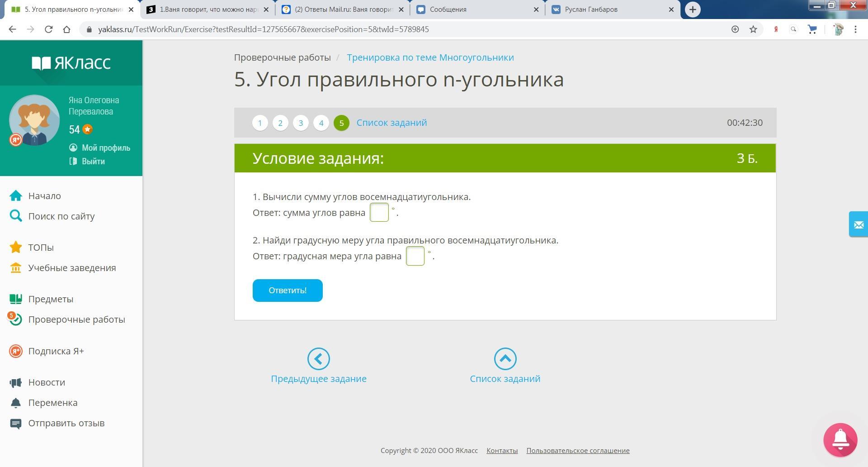Click the Список заданий text below the arrow
The image size is (868, 467).
point(505,379)
